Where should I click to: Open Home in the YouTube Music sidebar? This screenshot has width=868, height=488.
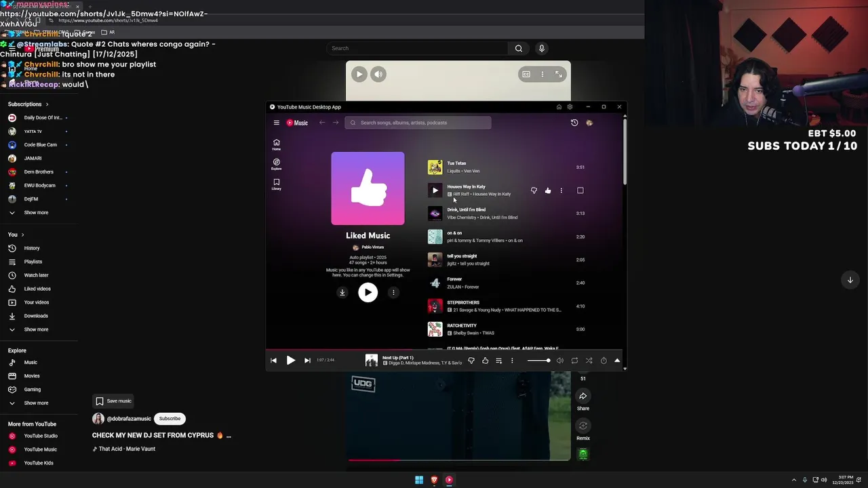277,144
